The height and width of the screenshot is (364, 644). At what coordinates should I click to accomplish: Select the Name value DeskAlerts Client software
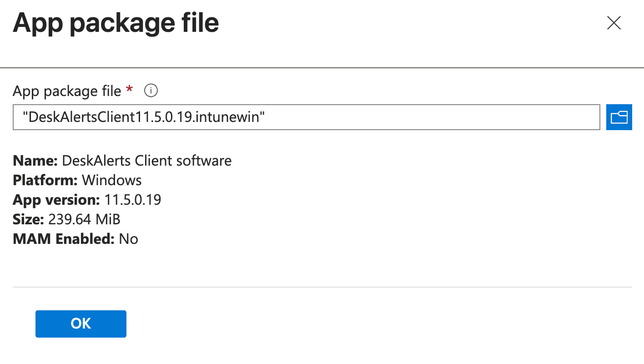coord(146,160)
